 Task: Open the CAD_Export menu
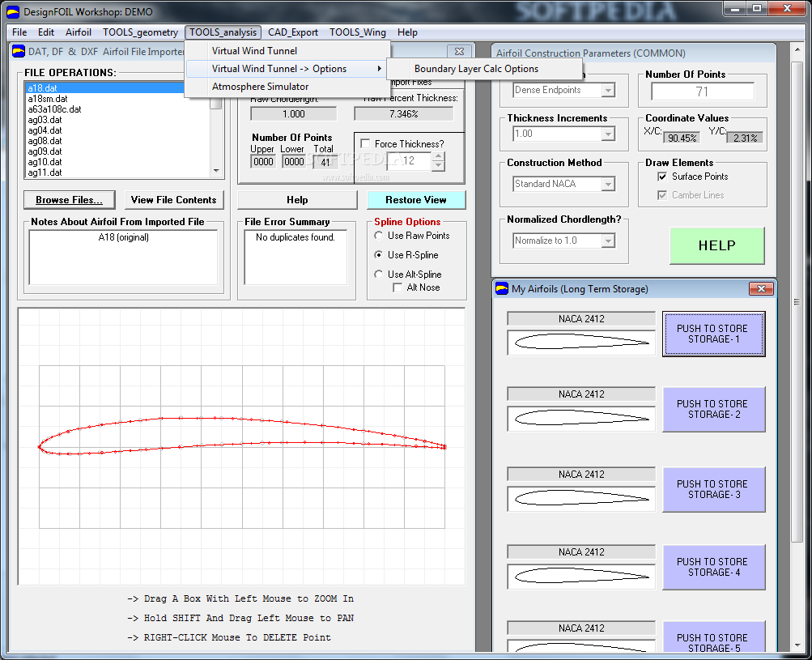[292, 32]
